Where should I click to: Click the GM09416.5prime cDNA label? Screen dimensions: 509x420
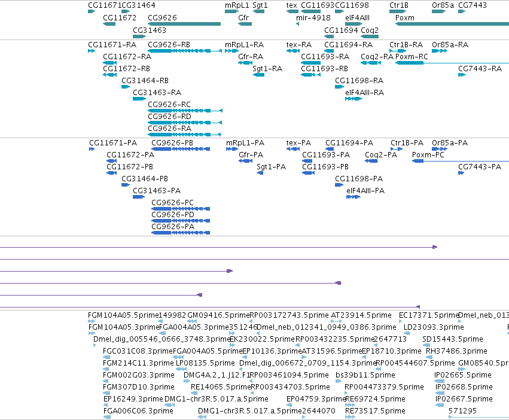(219, 315)
